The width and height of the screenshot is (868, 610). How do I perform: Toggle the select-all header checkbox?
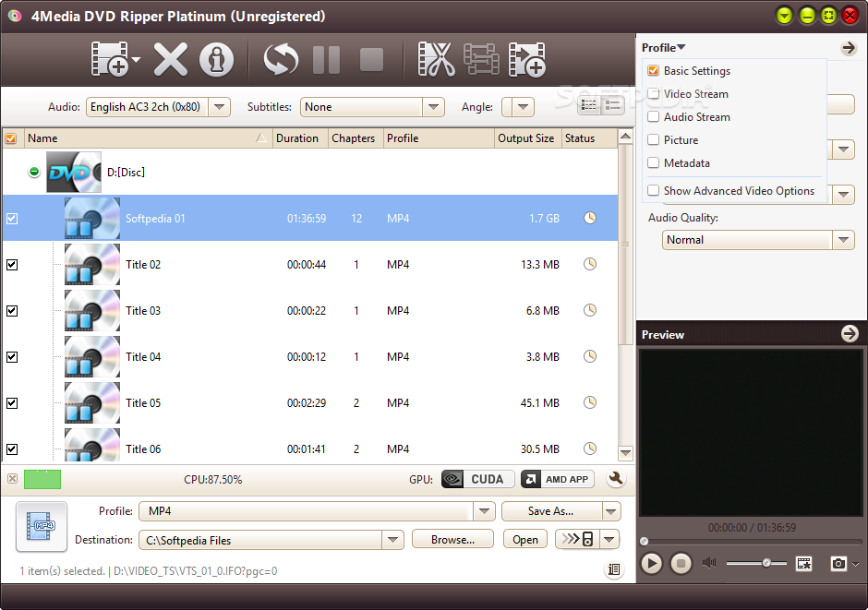point(10,138)
